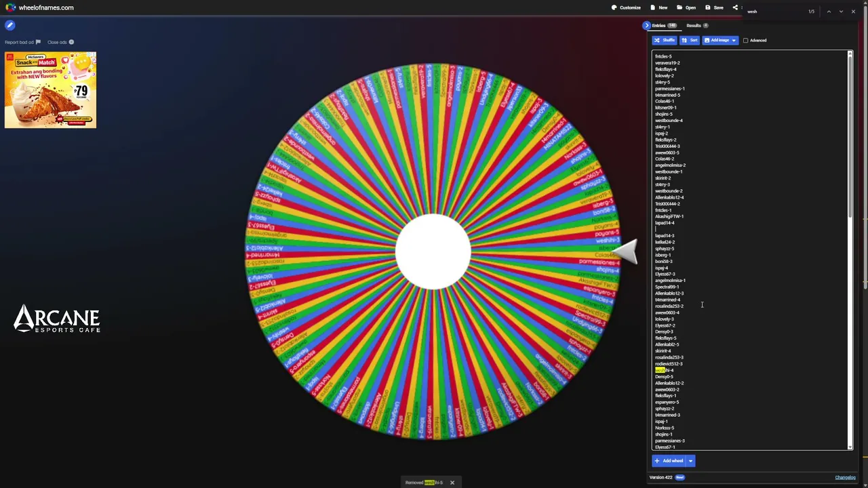Click entry 'Elyess67-2' in list
Viewport: 868px width, 488px height.
click(665, 325)
